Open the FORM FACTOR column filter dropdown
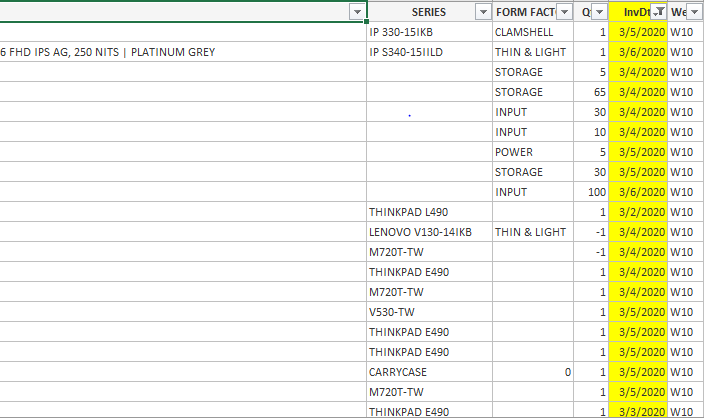Screen dimensions: 704x418 [x=567, y=12]
